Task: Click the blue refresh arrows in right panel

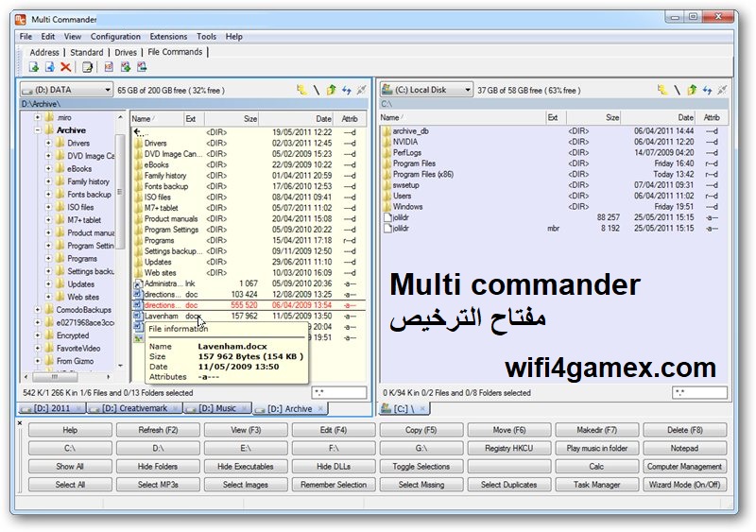Action: pos(707,90)
